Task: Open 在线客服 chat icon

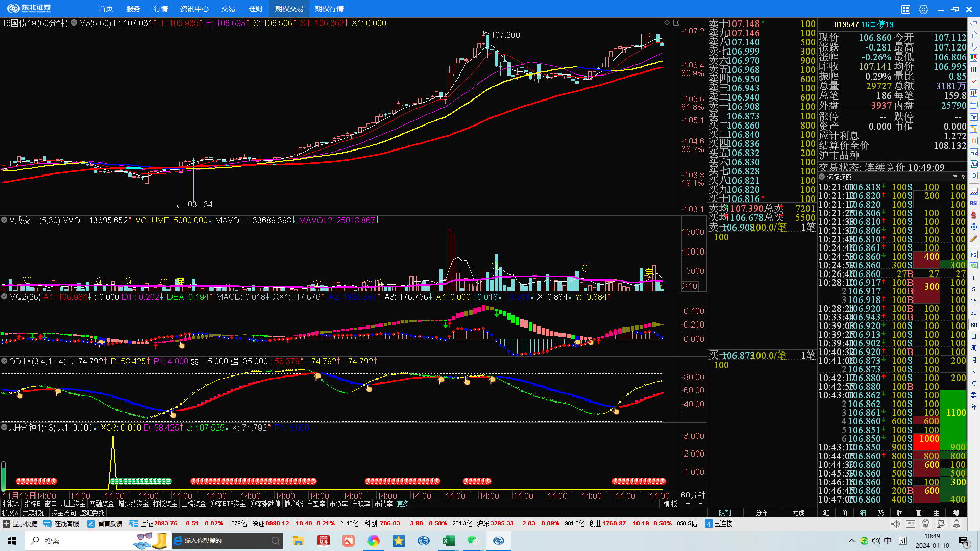Action: pyautogui.click(x=47, y=524)
